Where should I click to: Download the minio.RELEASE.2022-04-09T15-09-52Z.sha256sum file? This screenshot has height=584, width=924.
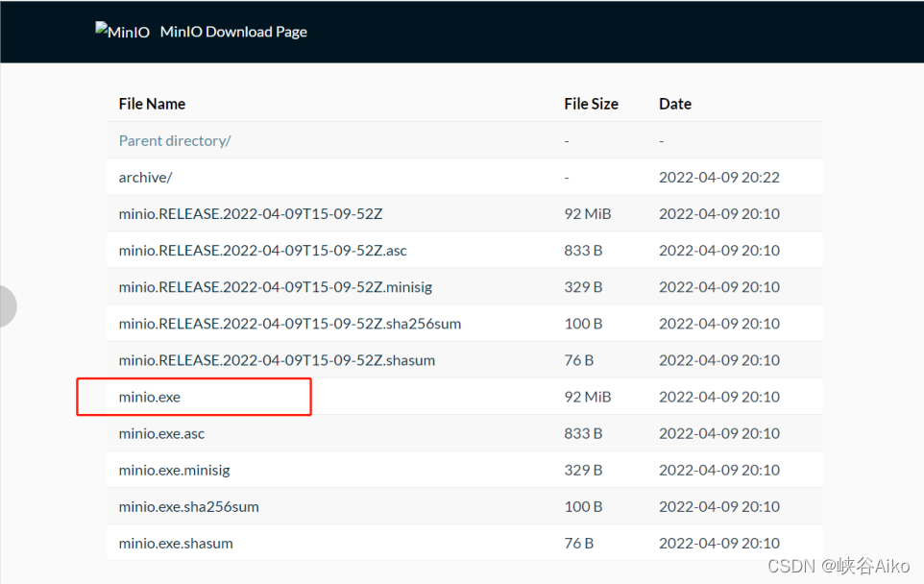pyautogui.click(x=290, y=324)
